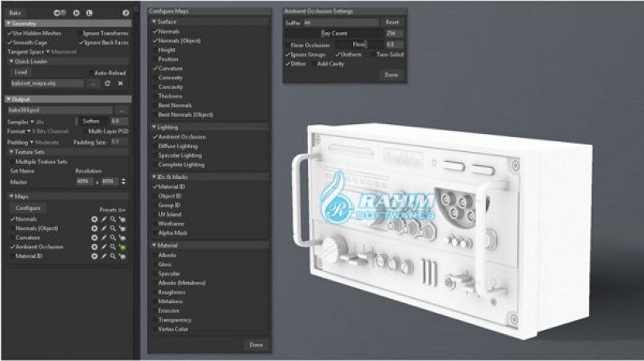Viewport: 644px width, 361px height.
Task: Toggle Ignore Back Faces checkbox
Action: 81,42
